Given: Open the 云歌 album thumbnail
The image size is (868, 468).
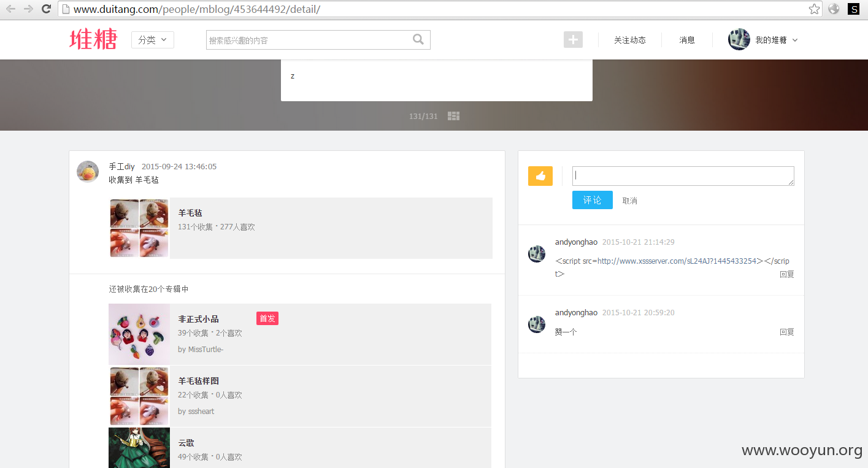Looking at the screenshot, I should [x=139, y=448].
